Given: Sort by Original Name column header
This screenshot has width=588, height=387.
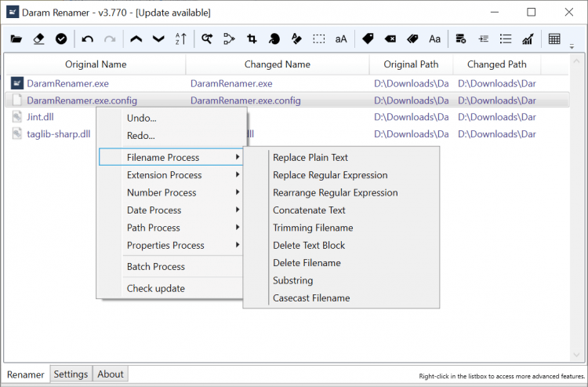Looking at the screenshot, I should (96, 64).
